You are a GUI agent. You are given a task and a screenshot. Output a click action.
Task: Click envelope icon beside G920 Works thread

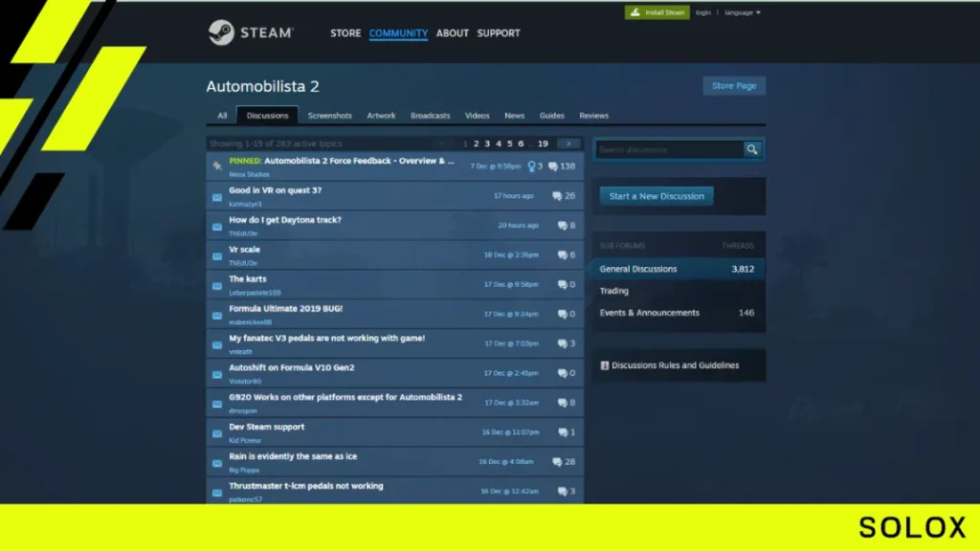[x=217, y=404]
